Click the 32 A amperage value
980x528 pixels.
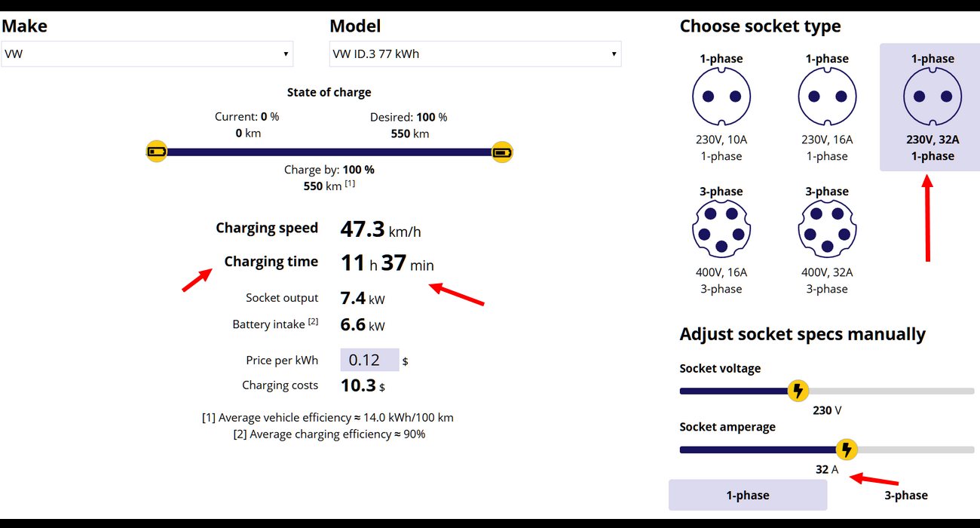(827, 469)
